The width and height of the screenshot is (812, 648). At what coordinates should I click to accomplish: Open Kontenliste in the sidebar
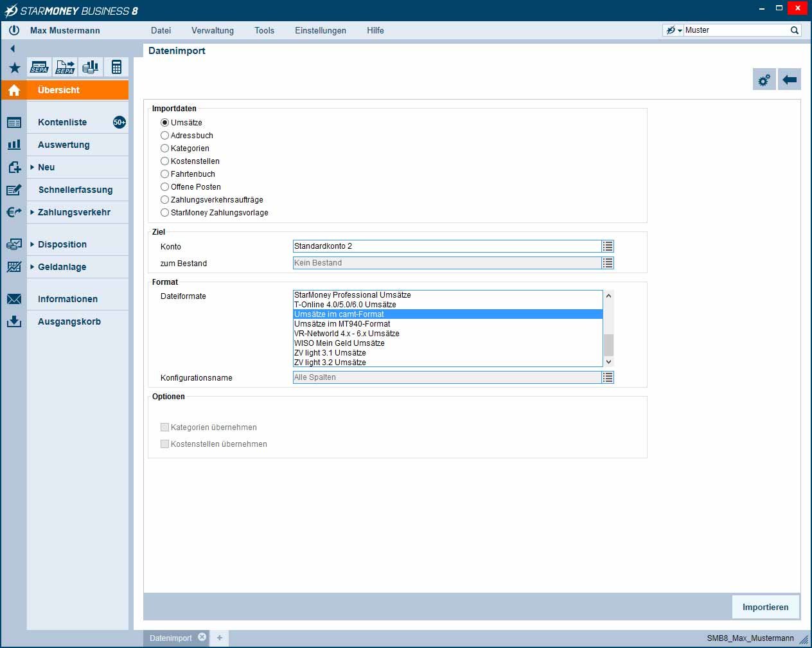[62, 122]
